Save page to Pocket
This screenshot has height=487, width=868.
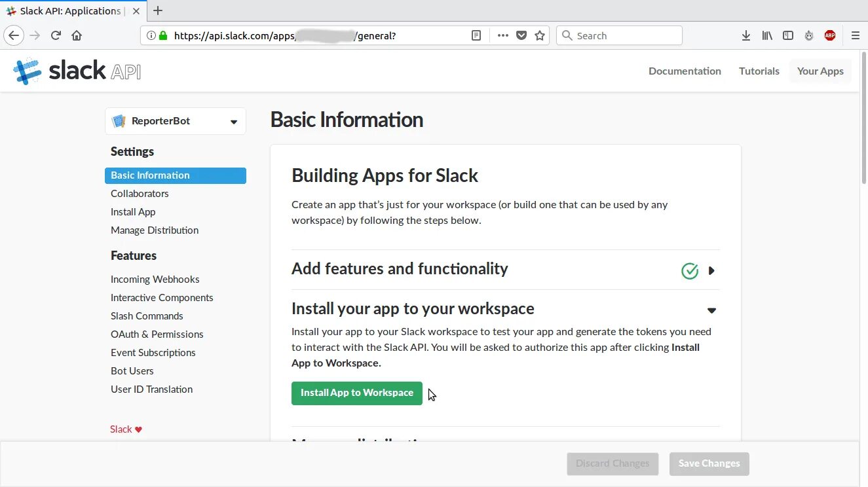[521, 35]
